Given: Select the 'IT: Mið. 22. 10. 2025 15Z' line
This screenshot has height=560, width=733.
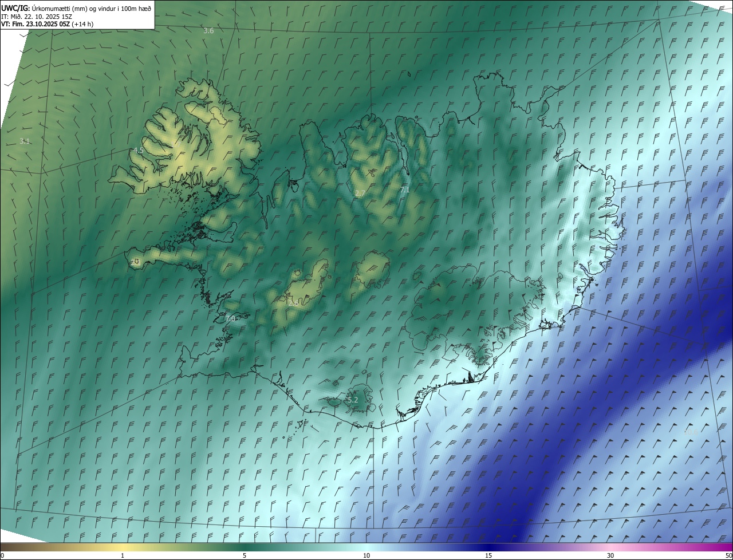Looking at the screenshot, I should tap(37, 16).
